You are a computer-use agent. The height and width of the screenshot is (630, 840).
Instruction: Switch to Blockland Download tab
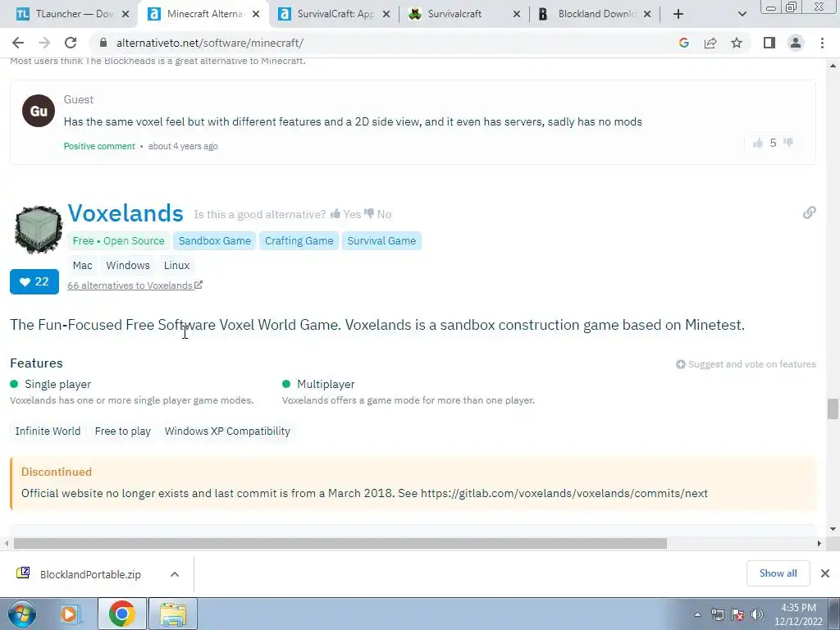(595, 14)
